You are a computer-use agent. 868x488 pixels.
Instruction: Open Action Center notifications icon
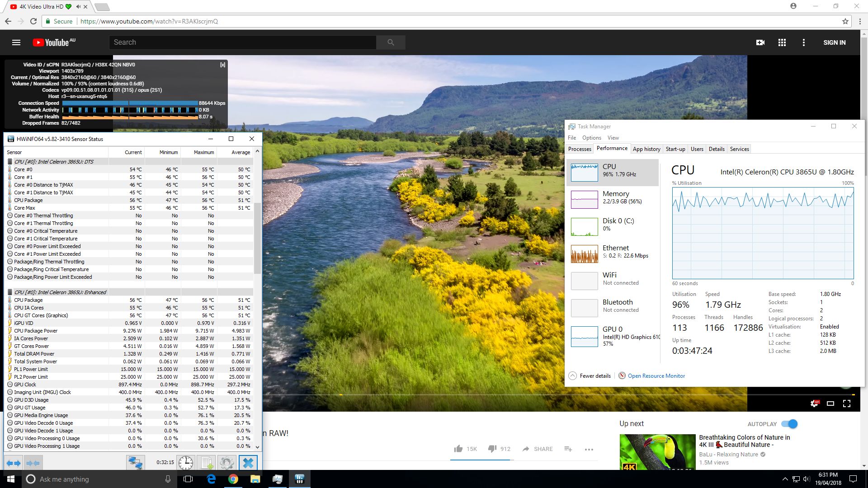tap(853, 479)
